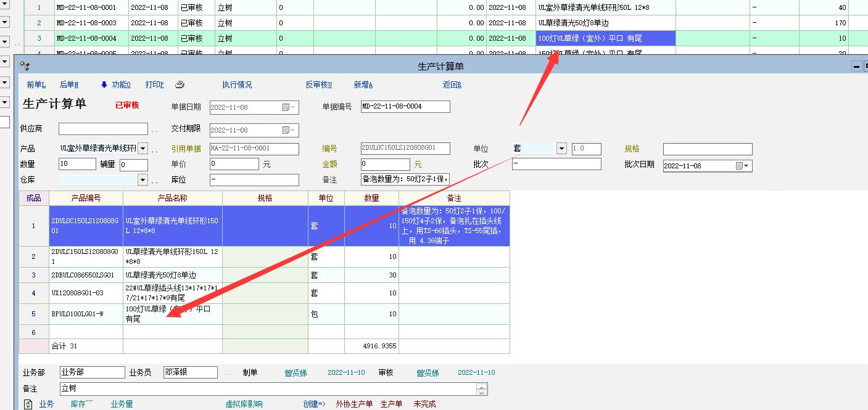
Task: Click the blue down-arrow 功能 icon
Action: (x=104, y=84)
